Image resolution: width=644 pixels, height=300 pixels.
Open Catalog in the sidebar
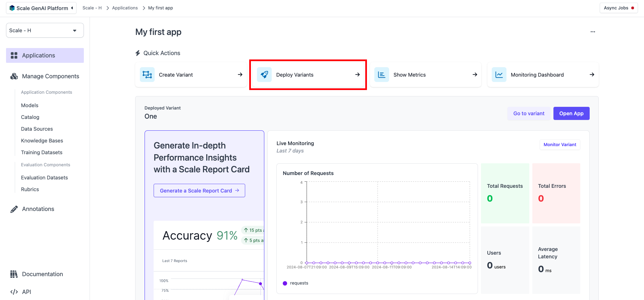[30, 117]
